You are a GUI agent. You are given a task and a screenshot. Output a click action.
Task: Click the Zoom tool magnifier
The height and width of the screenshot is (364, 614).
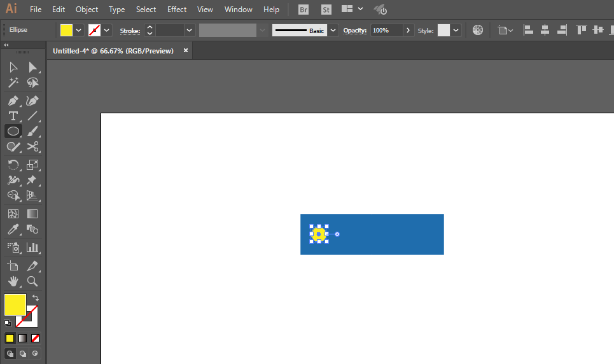(32, 281)
